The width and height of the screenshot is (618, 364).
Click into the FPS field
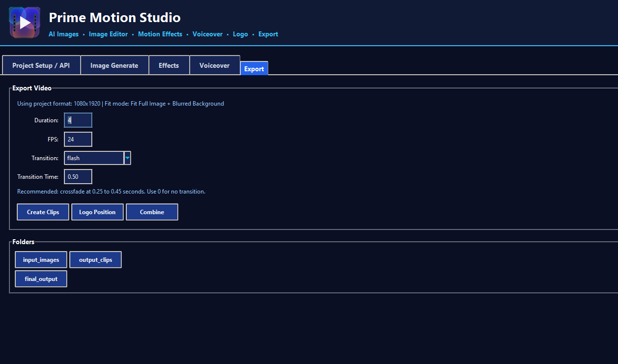coord(78,140)
